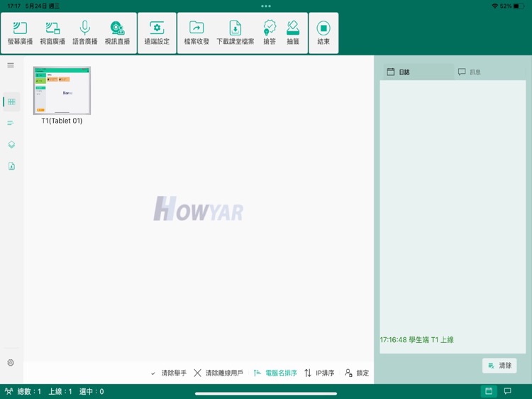Select the T1(Tablet 01) student thumbnail
This screenshot has height=399, width=532.
(x=62, y=91)
